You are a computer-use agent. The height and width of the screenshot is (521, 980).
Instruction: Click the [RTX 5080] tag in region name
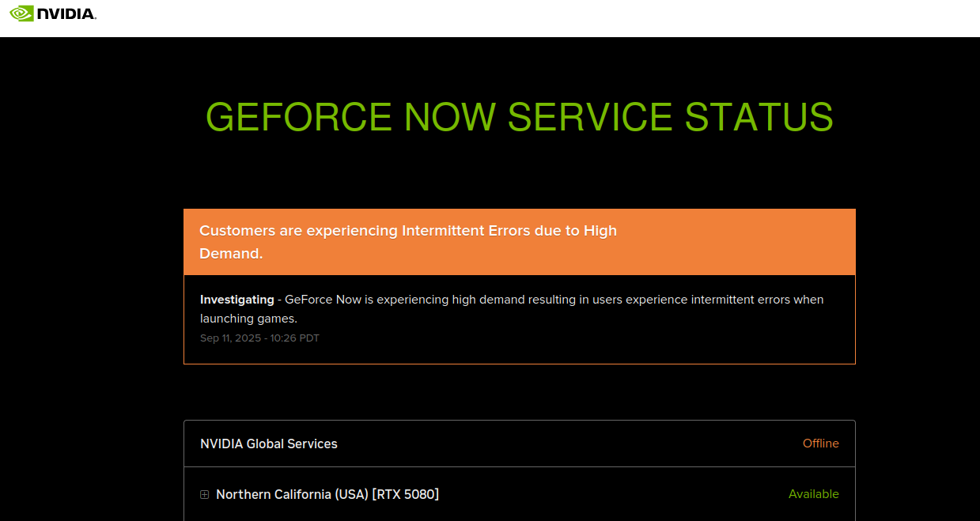coord(405,494)
